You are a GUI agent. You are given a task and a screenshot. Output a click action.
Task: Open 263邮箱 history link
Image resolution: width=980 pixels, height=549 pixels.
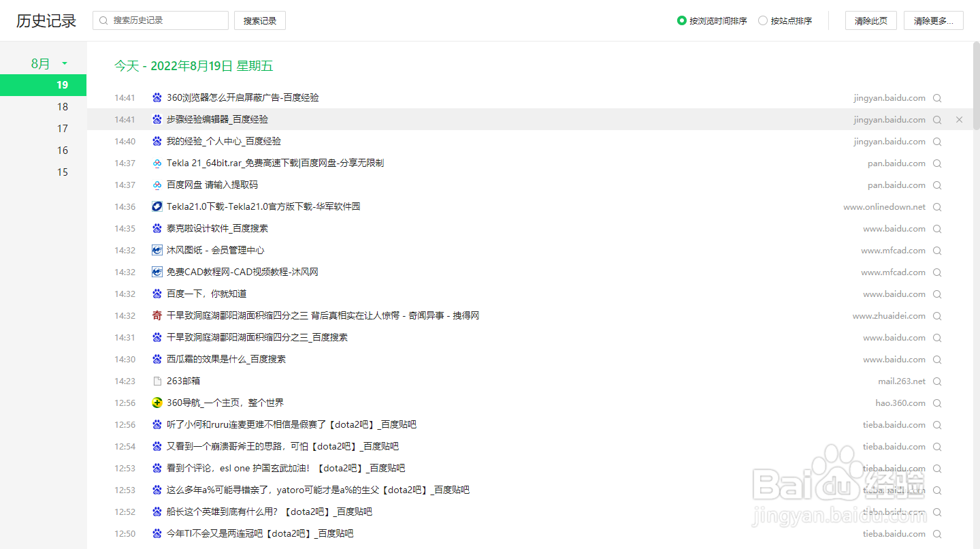tap(184, 381)
